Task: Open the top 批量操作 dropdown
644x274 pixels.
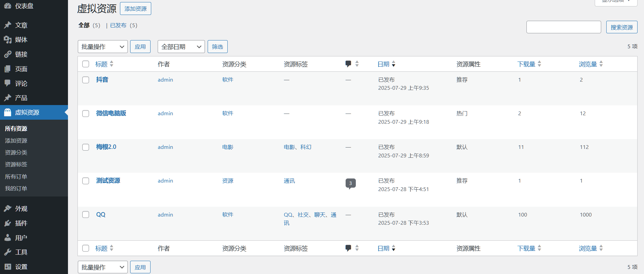Action: [x=103, y=47]
